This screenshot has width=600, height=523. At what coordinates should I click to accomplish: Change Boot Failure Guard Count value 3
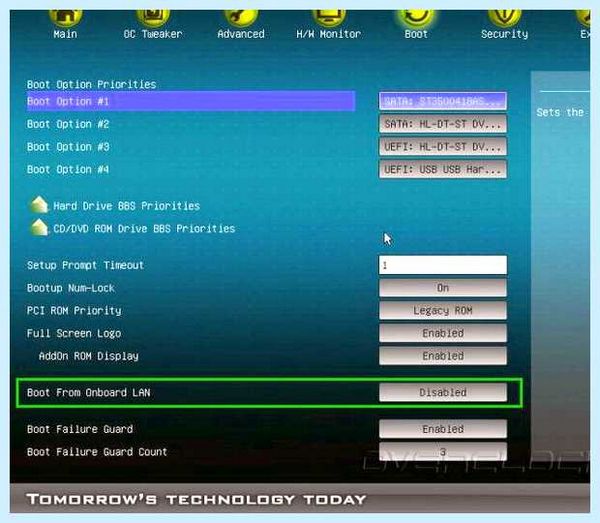click(x=443, y=451)
